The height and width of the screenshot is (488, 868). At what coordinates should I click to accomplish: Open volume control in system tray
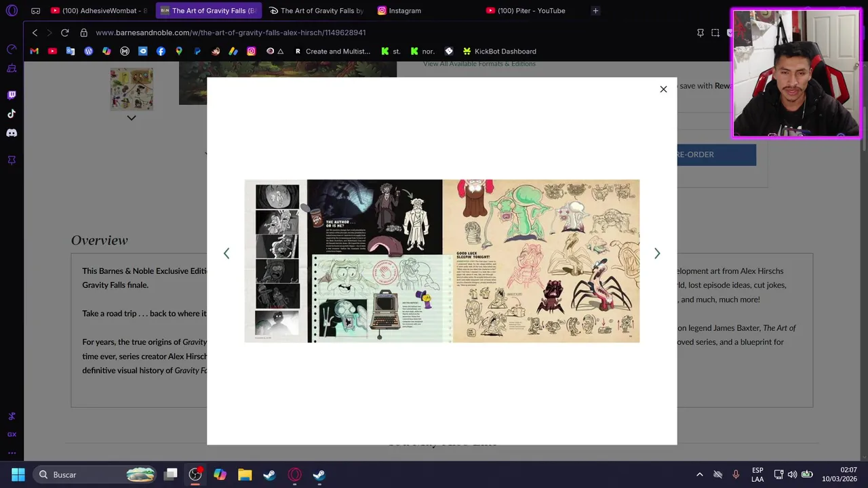coord(793,474)
